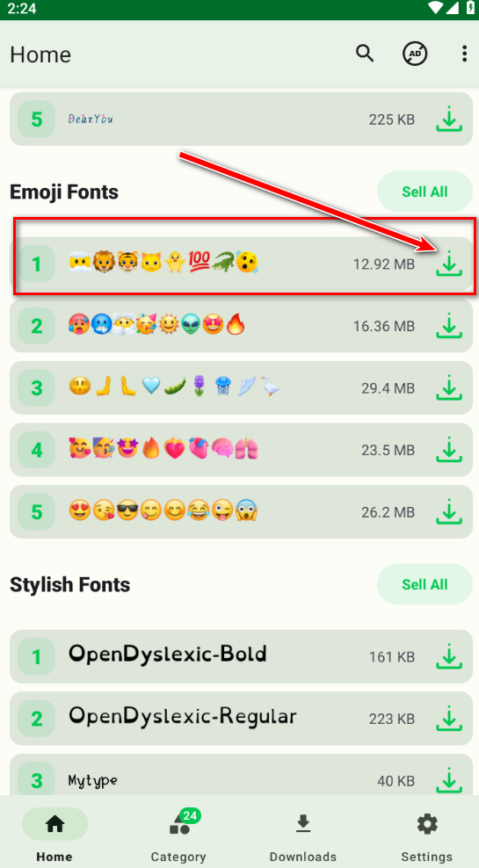See all Emoji Fonts

(425, 192)
